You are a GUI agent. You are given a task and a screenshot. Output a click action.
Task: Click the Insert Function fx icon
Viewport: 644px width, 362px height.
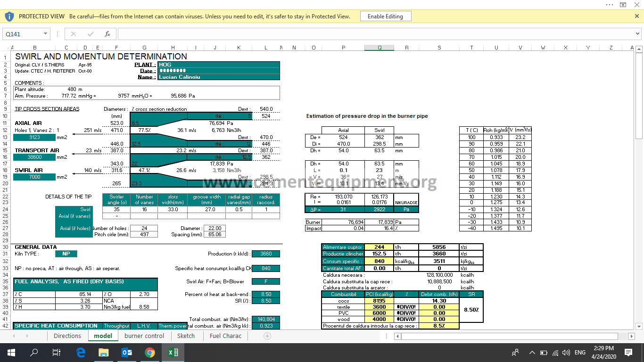tap(107, 34)
